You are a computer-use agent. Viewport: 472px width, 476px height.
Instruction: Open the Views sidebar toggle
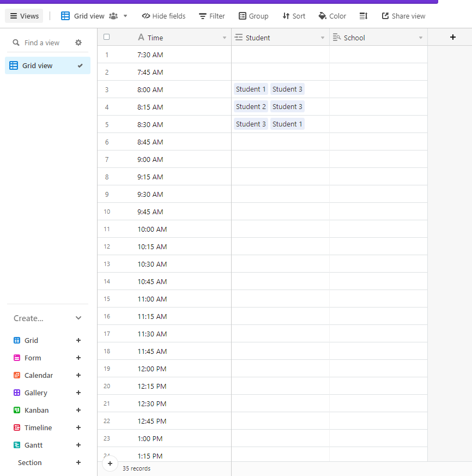point(24,16)
